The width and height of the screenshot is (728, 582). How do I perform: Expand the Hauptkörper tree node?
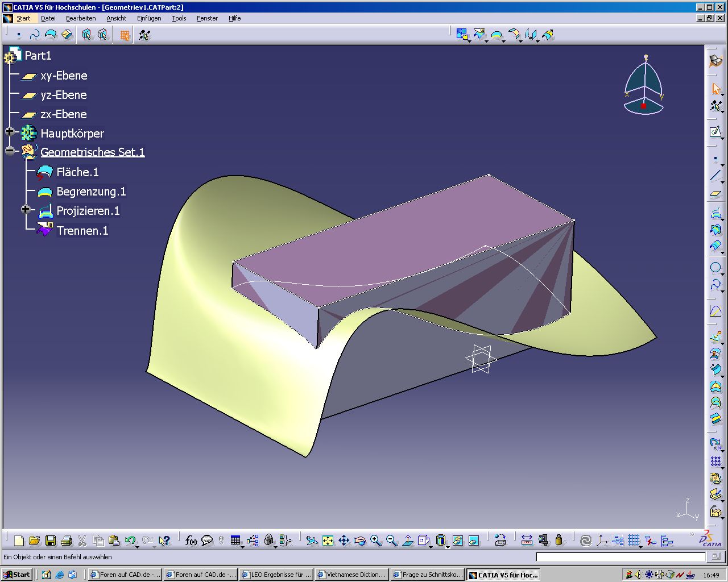point(9,132)
